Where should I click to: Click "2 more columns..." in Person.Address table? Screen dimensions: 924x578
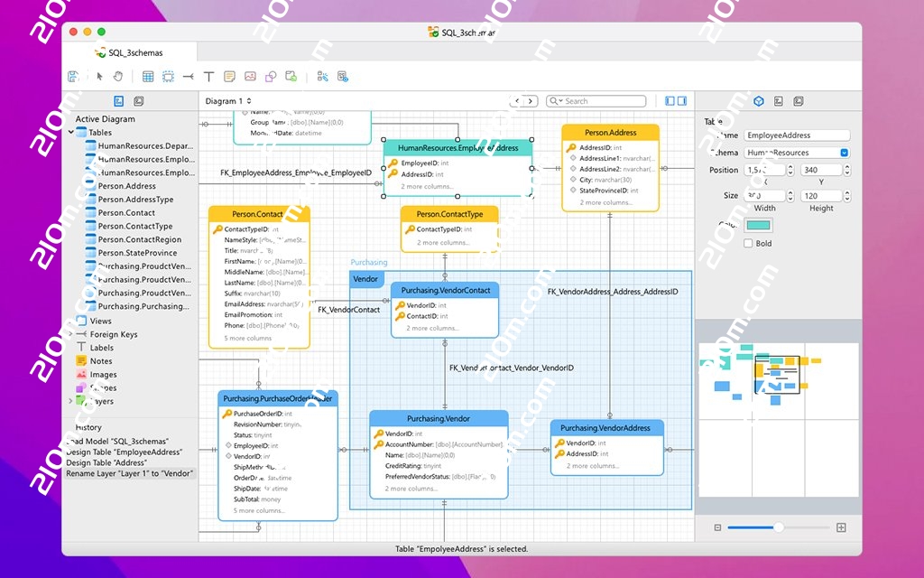(605, 202)
